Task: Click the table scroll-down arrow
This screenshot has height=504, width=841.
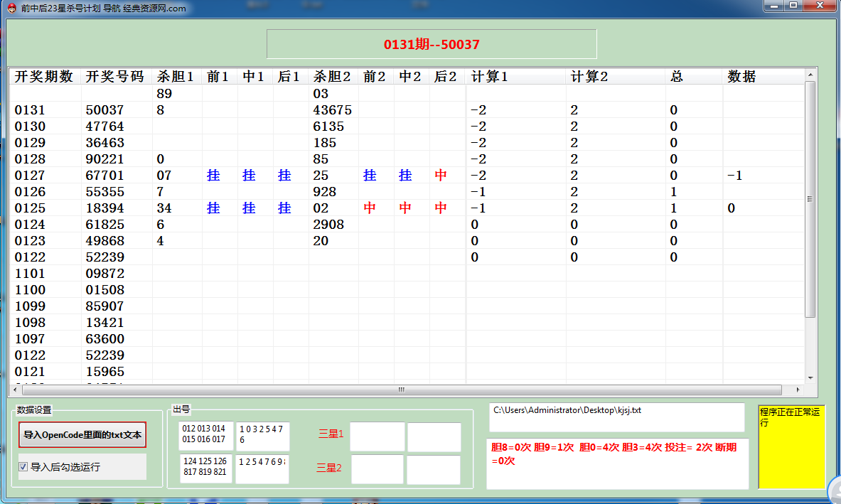Action: click(810, 378)
